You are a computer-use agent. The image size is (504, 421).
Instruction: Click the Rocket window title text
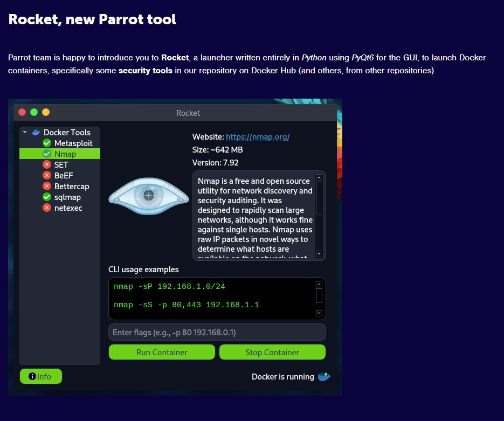(188, 113)
